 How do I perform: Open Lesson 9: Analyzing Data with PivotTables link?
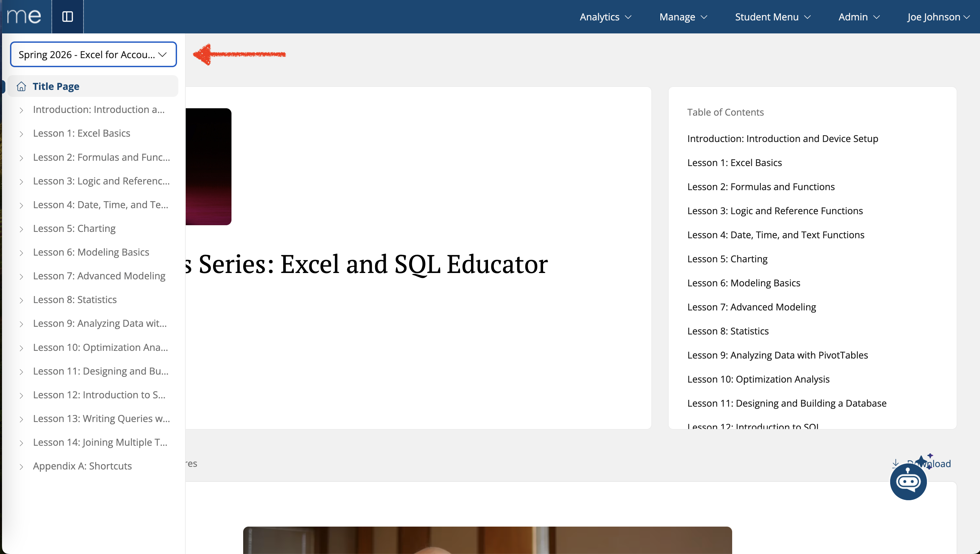coord(777,355)
